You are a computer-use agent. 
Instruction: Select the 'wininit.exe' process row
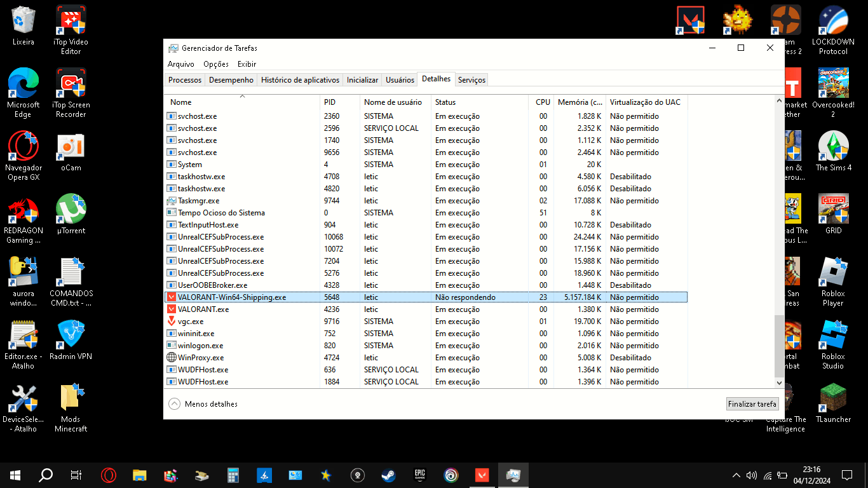click(x=426, y=333)
